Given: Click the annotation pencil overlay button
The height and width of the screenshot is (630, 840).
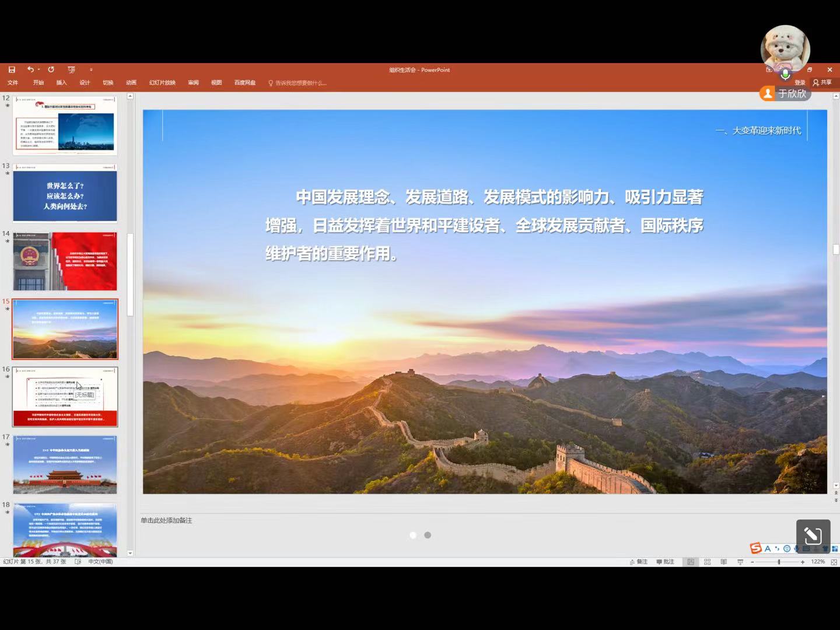Looking at the screenshot, I should [x=813, y=535].
